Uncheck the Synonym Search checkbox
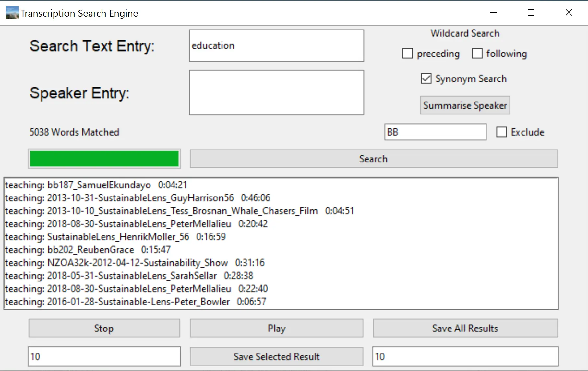 pyautogui.click(x=426, y=79)
